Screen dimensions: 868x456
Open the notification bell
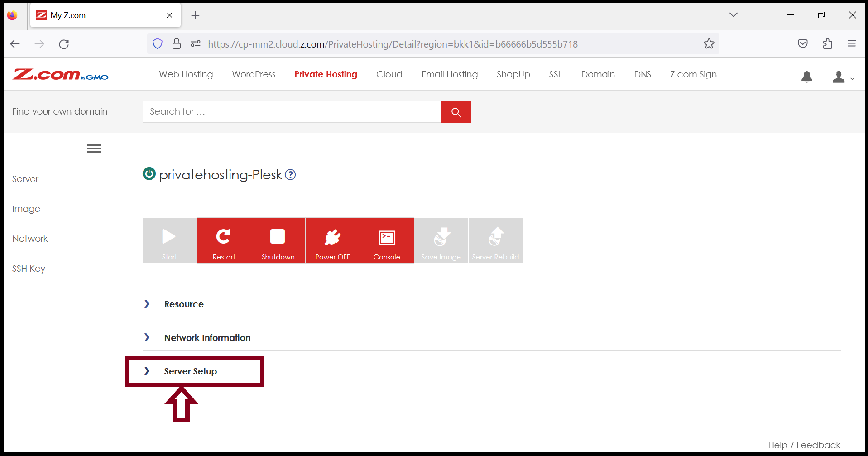point(806,77)
